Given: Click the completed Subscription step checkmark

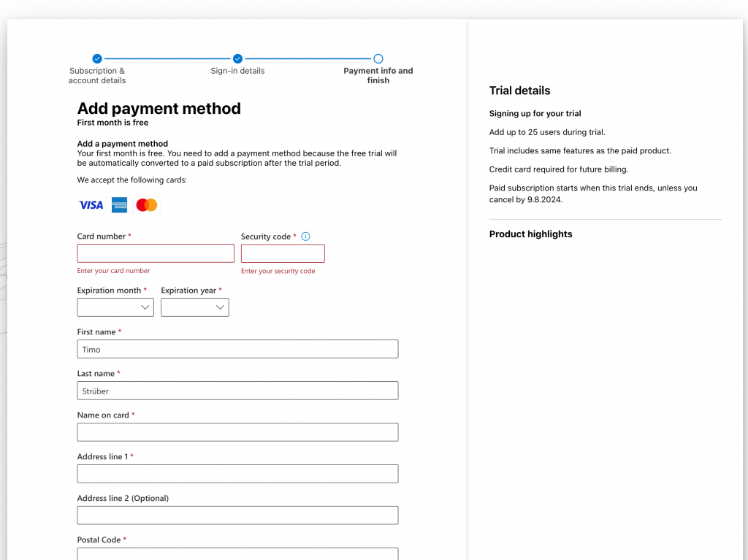Looking at the screenshot, I should pos(97,58).
